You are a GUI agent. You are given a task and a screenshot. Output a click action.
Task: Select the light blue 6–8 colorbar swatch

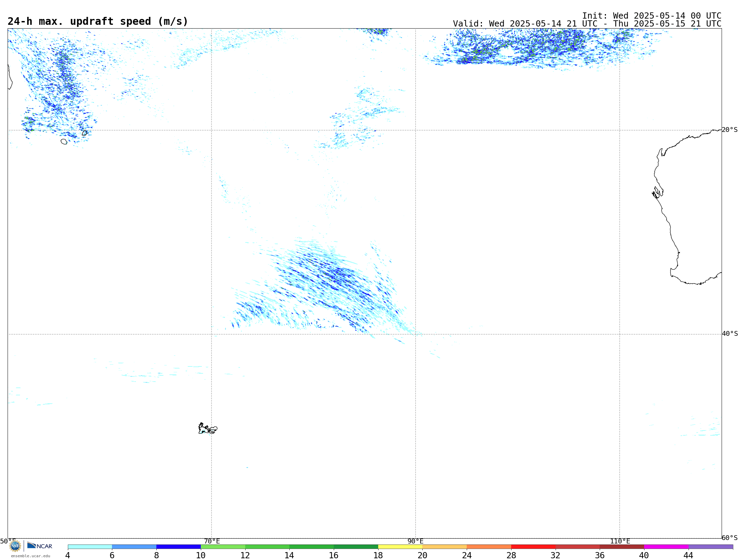134,547
